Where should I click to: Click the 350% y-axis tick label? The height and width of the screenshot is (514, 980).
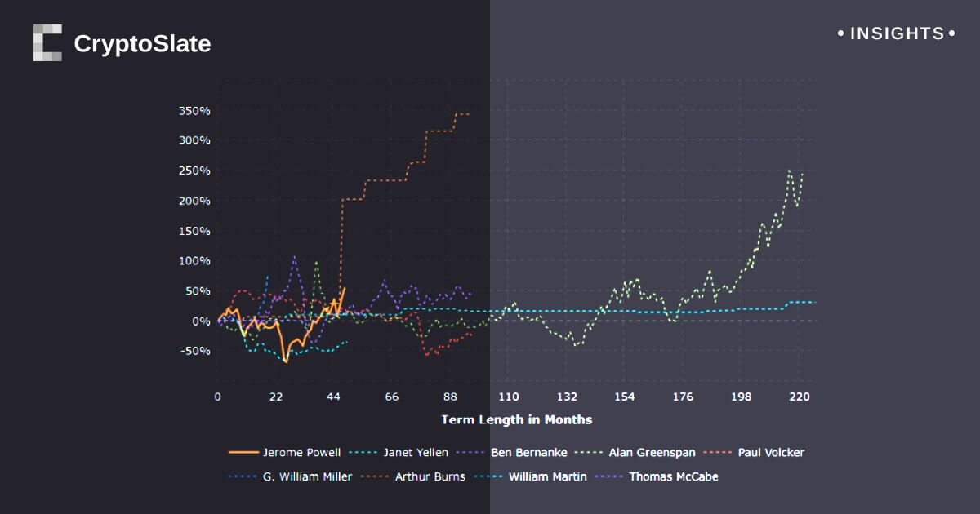tap(194, 110)
